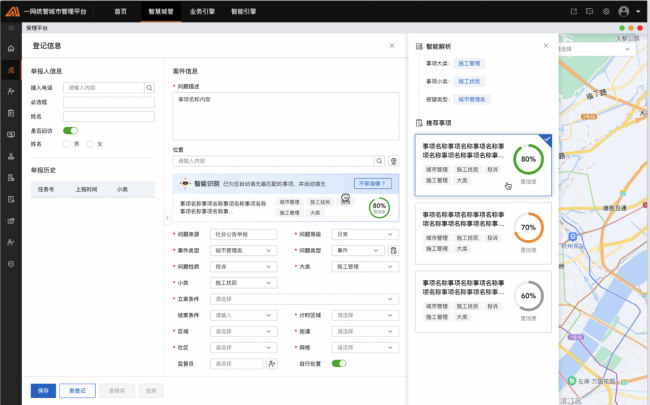Viewport: 650px width, 405px height.
Task: Click the 不够准确？ button
Action: pyautogui.click(x=371, y=183)
